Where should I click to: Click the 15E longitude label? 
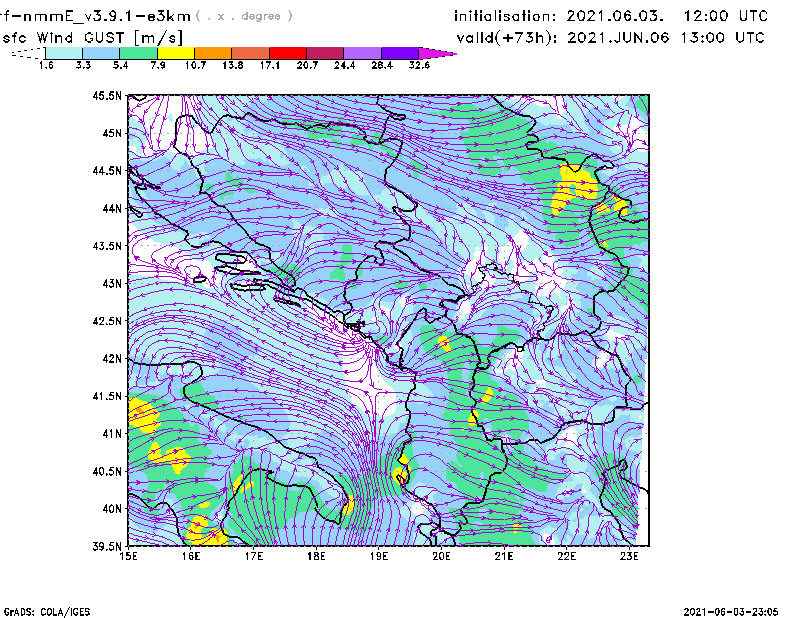(128, 556)
